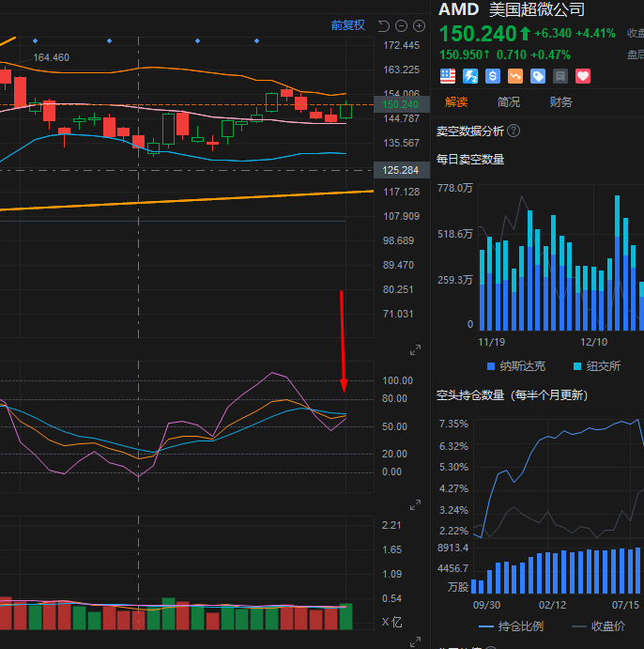Image resolution: width=644 pixels, height=649 pixels.
Task: Toggle the 持仓比例 legend line
Action: [512, 626]
